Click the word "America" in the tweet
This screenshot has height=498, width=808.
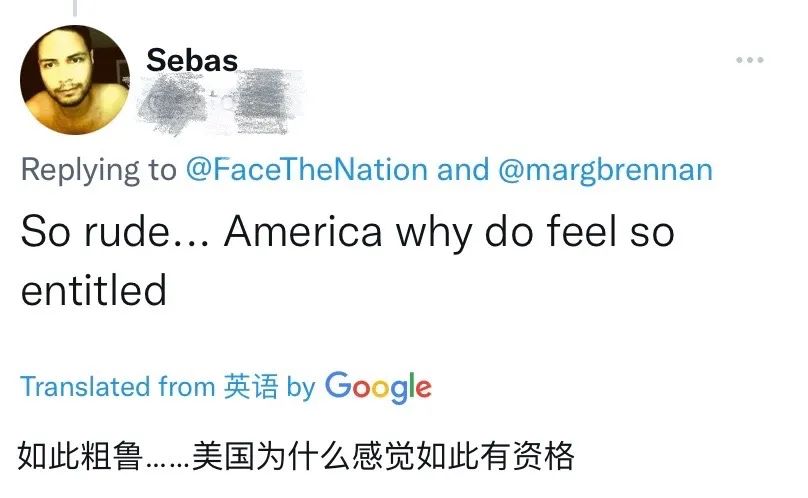click(x=303, y=232)
